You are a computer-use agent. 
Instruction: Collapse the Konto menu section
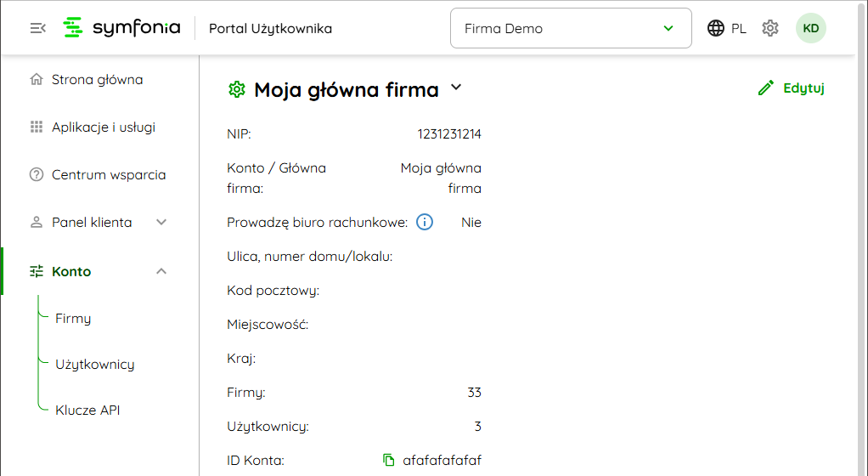click(x=161, y=272)
